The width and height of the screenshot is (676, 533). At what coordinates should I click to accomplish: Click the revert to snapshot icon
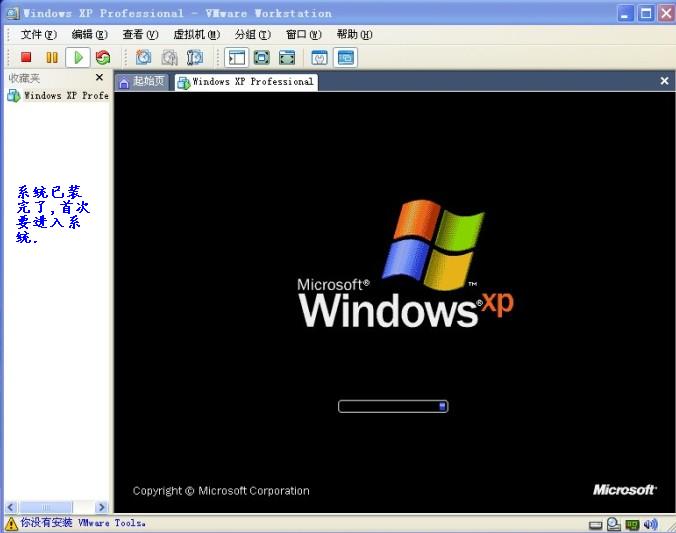click(x=170, y=58)
